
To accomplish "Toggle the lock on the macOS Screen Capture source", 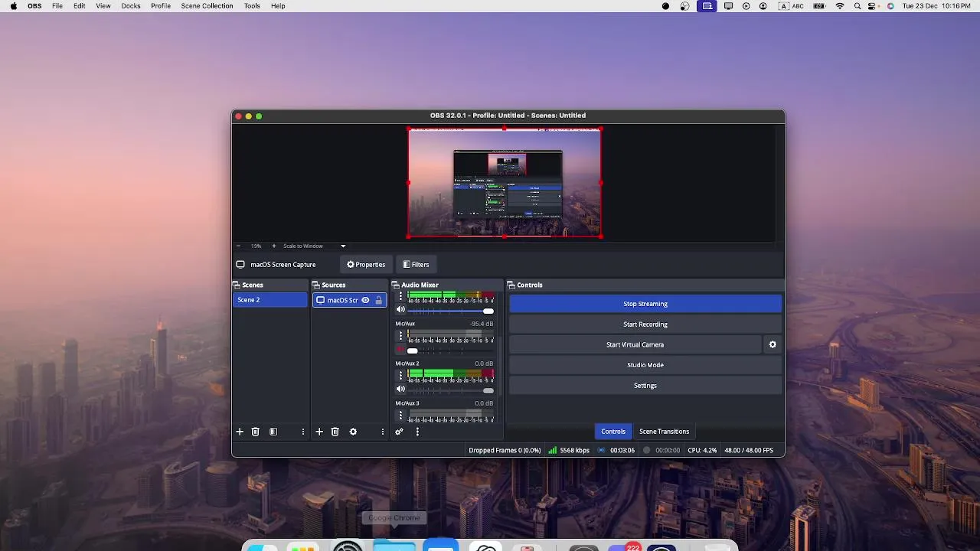I will pos(378,300).
